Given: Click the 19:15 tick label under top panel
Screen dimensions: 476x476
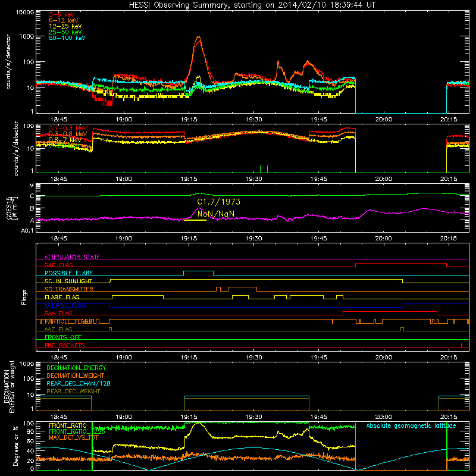Looking at the screenshot, I should (189, 120).
